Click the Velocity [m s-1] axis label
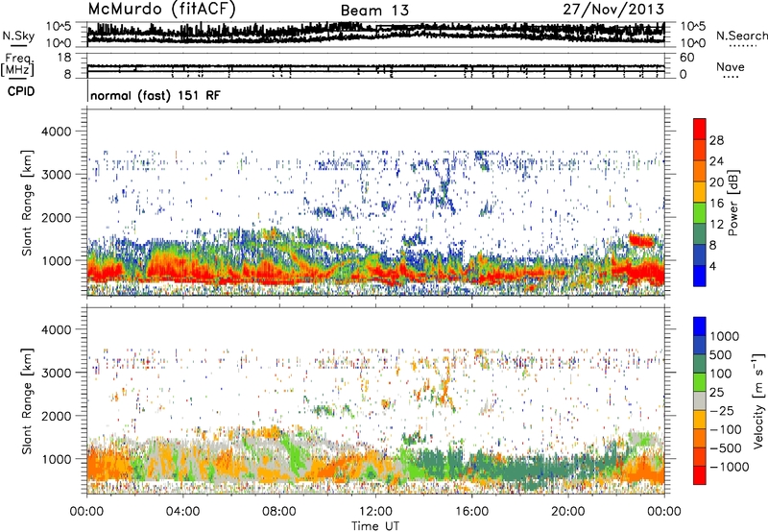 click(x=758, y=400)
